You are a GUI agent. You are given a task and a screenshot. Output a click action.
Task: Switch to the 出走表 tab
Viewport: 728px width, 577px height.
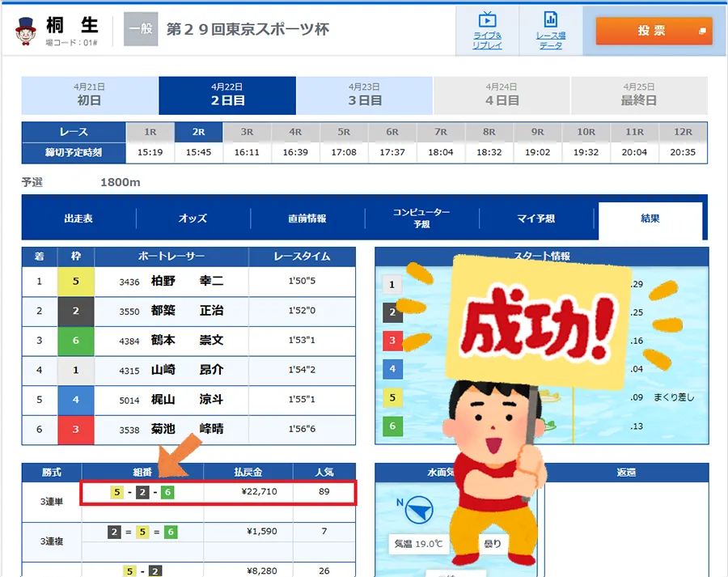78,218
